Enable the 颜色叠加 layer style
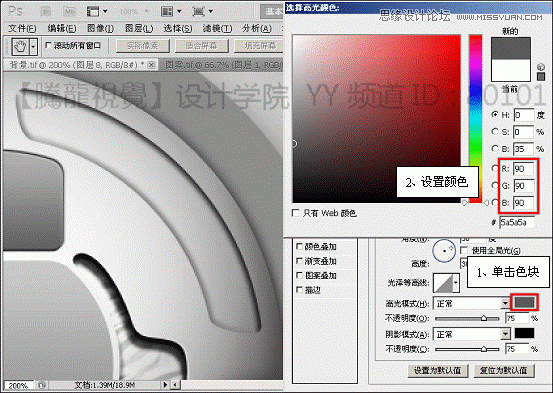Screen dimensions: 553x393 click(299, 246)
